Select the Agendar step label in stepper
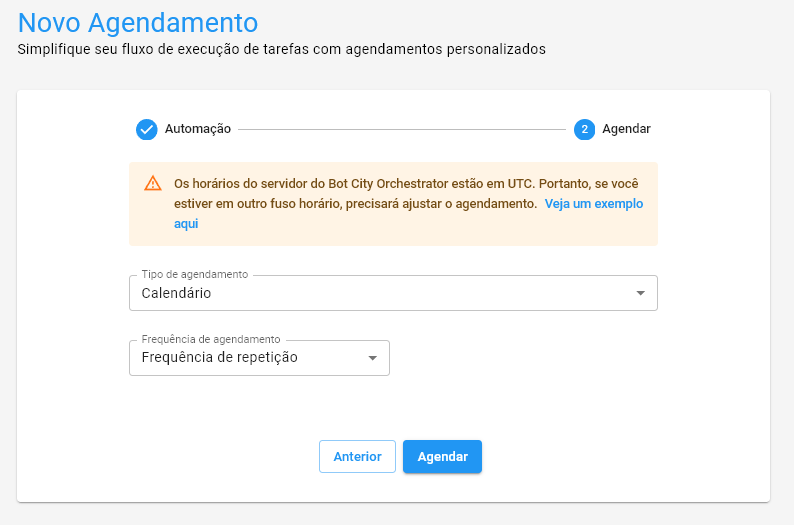Screen dimensions: 794x525 [x=626, y=129]
